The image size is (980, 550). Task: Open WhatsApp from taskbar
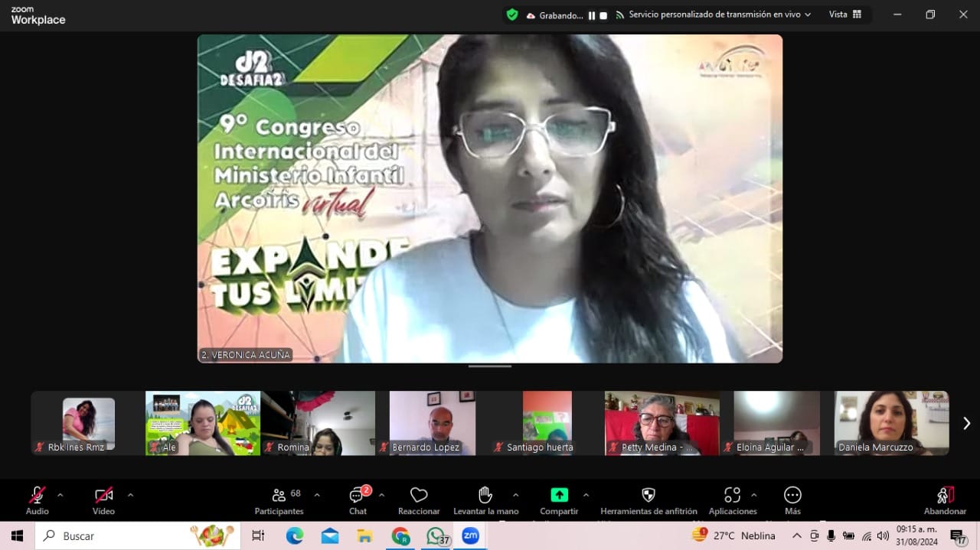[436, 536]
